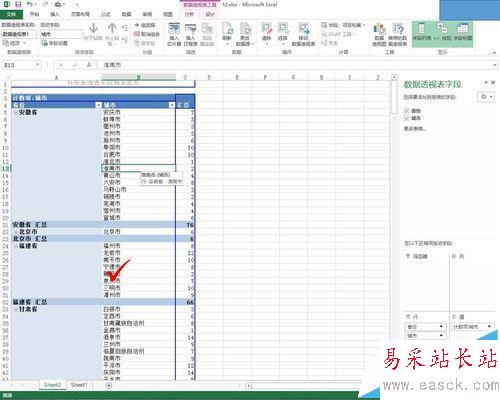Click Move PivotTable (移动数据透视表) icon
This screenshot has width=500, height=400.
click(x=303, y=29)
